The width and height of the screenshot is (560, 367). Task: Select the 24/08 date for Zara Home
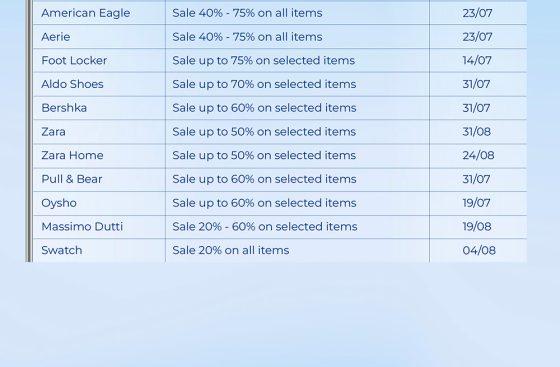(x=478, y=155)
